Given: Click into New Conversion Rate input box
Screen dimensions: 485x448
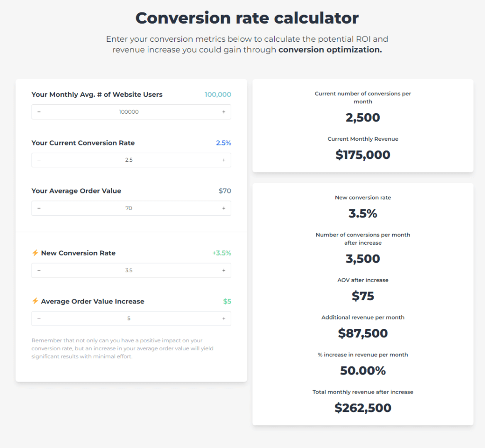Looking at the screenshot, I should [x=129, y=270].
